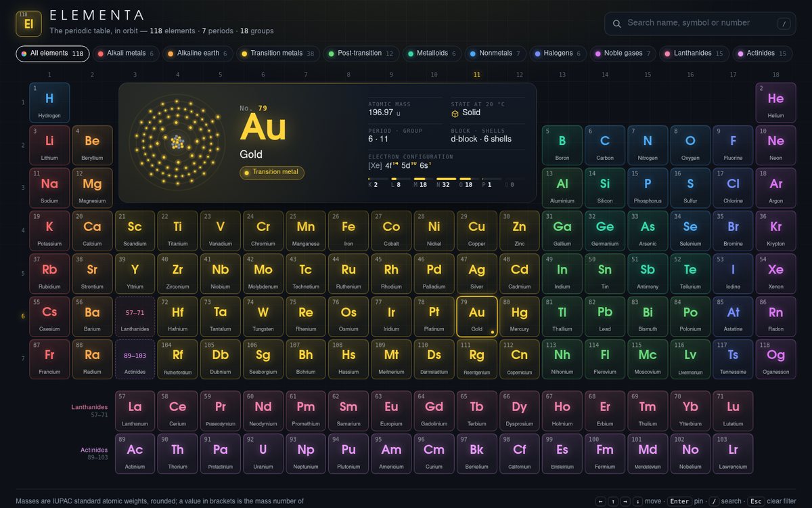
Task: Select the Francium element tile
Action: pos(49,359)
